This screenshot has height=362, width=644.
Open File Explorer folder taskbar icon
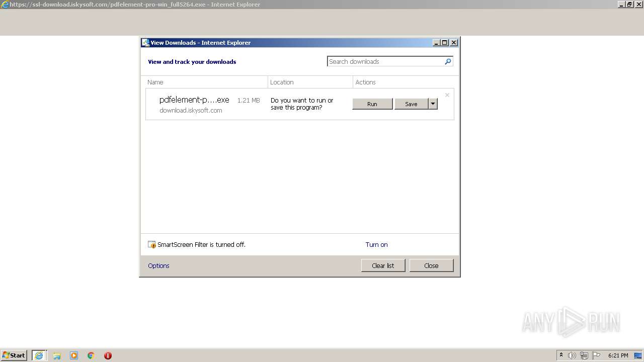pos(57,355)
